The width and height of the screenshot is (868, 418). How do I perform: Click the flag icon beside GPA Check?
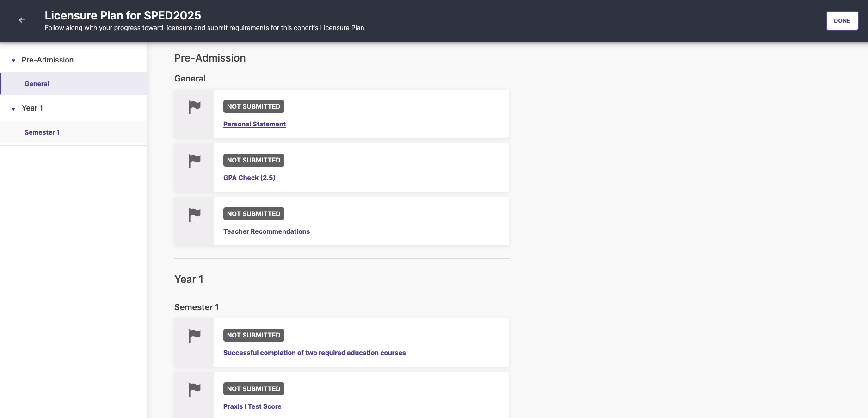click(195, 161)
